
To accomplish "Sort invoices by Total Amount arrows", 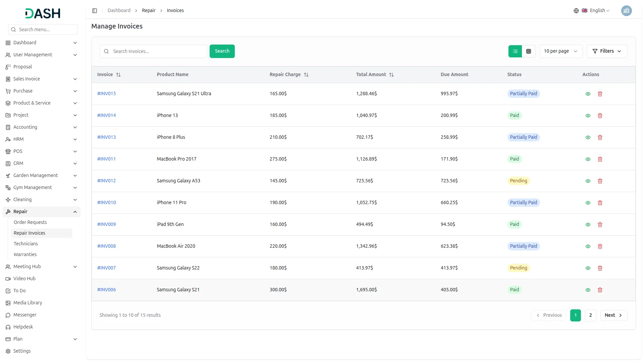I will (x=391, y=75).
